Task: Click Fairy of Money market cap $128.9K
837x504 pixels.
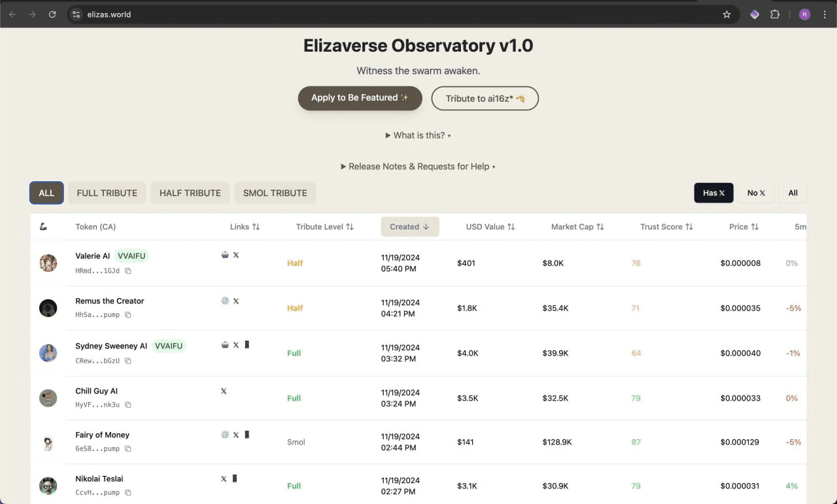Action: point(557,442)
